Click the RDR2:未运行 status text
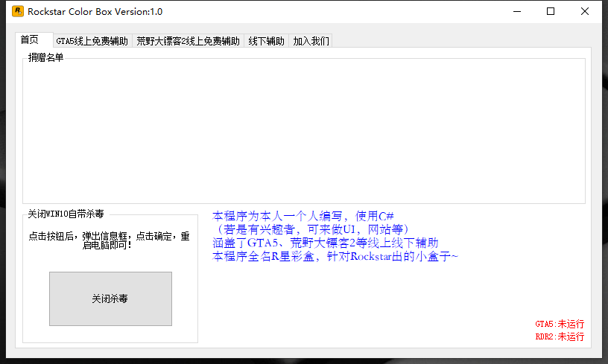Viewport: 608px width, 364px height. [x=560, y=336]
